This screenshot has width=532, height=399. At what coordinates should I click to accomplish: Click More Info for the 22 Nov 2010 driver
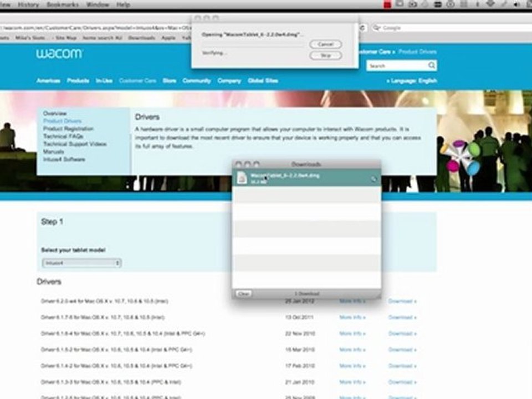click(352, 334)
